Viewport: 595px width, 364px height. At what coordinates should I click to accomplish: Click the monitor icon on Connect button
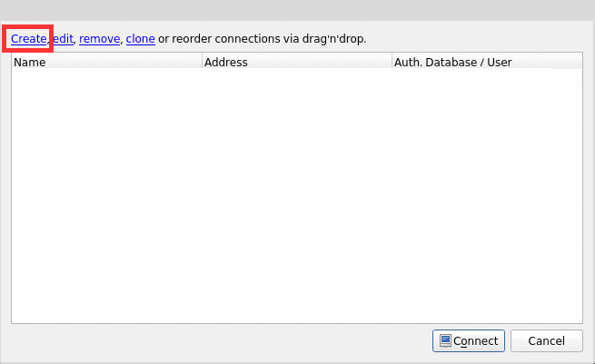pyautogui.click(x=445, y=341)
